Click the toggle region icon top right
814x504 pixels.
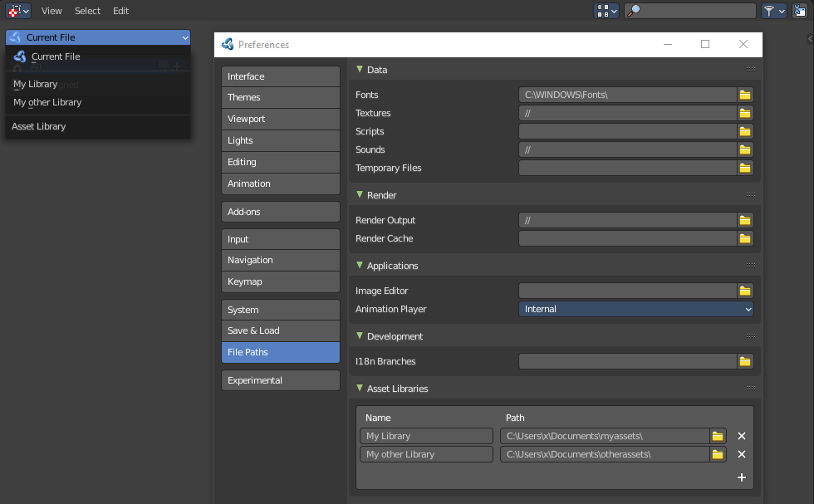799,11
